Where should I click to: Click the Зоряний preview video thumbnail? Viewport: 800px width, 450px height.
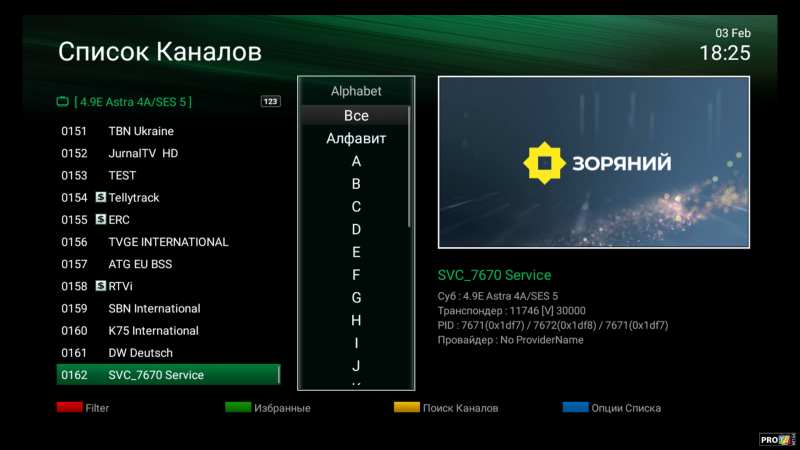(593, 162)
